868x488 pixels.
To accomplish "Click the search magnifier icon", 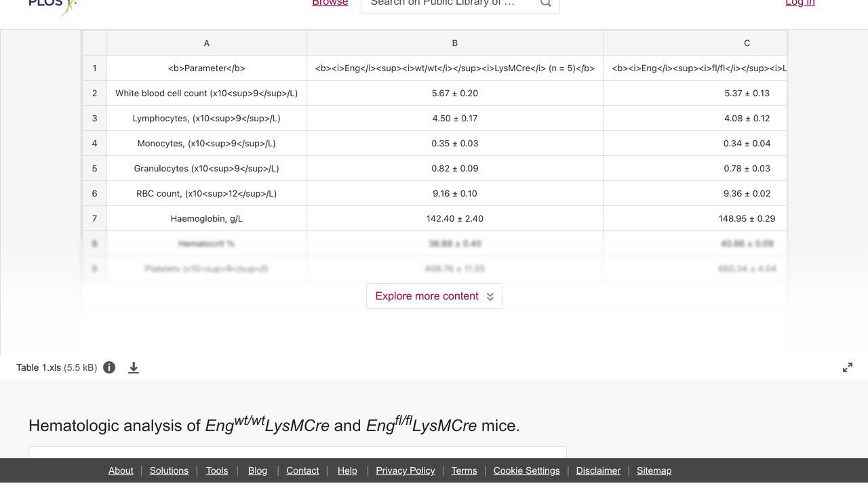I will click(545, 3).
